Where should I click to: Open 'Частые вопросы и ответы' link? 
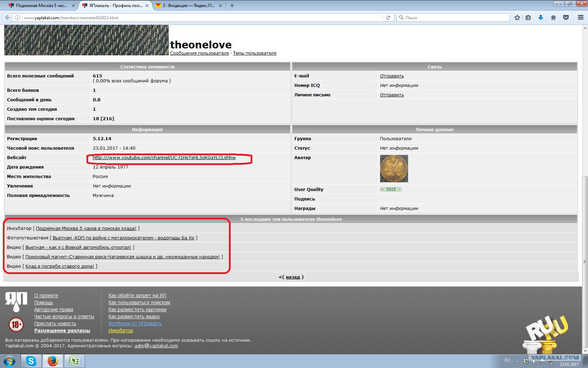click(64, 317)
